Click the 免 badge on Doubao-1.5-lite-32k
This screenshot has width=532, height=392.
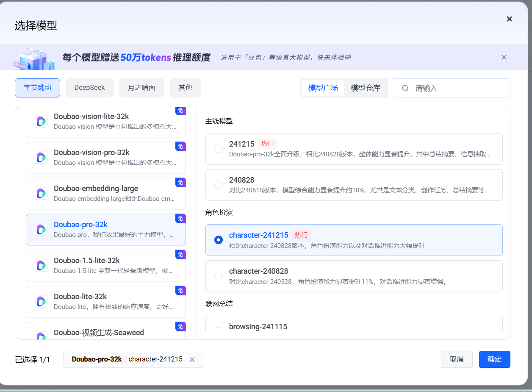click(x=181, y=255)
